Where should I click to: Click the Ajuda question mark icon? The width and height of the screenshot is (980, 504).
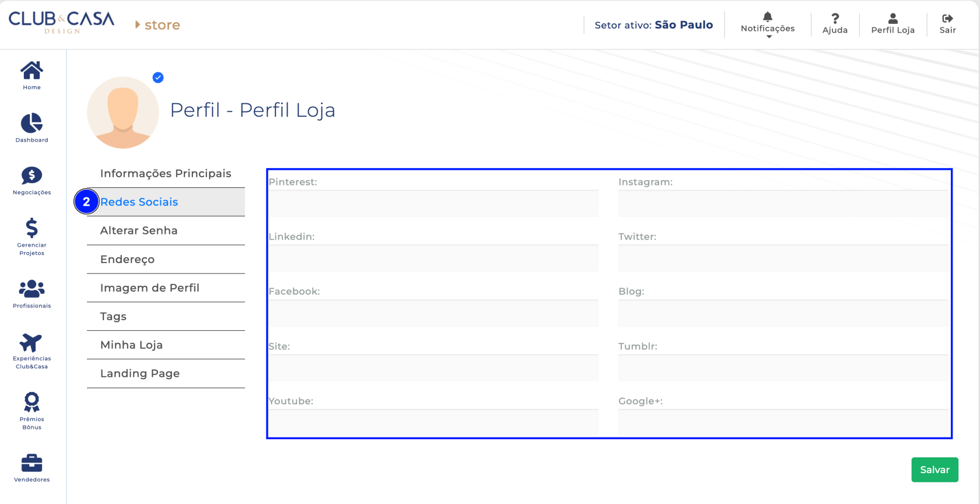pyautogui.click(x=835, y=19)
